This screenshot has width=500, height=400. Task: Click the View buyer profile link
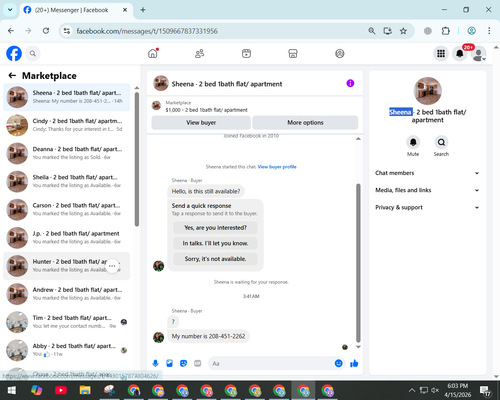click(x=277, y=167)
